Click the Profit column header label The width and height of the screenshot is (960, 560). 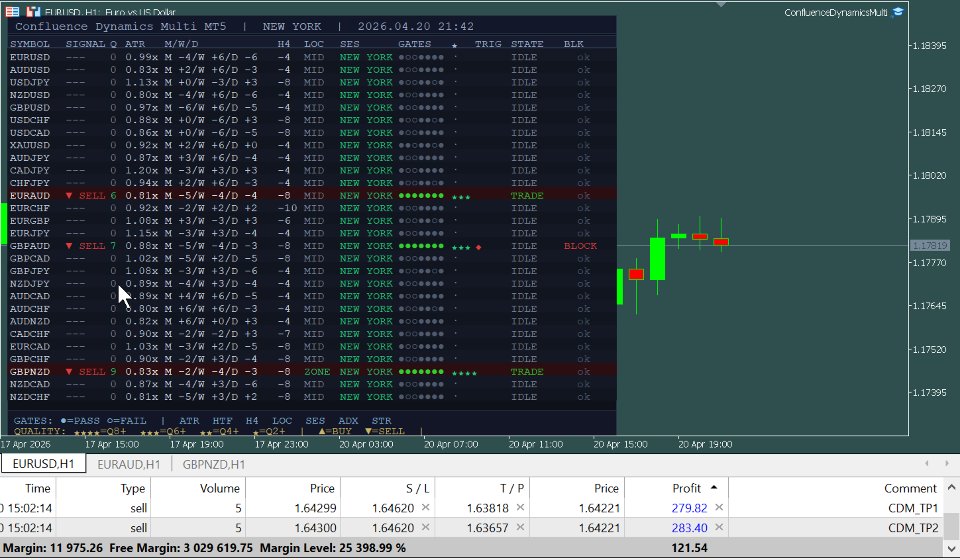[x=686, y=488]
